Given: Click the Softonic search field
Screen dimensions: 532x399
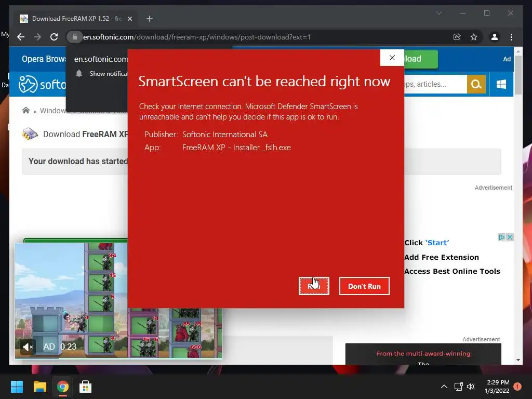Looking at the screenshot, I should tap(435, 84).
